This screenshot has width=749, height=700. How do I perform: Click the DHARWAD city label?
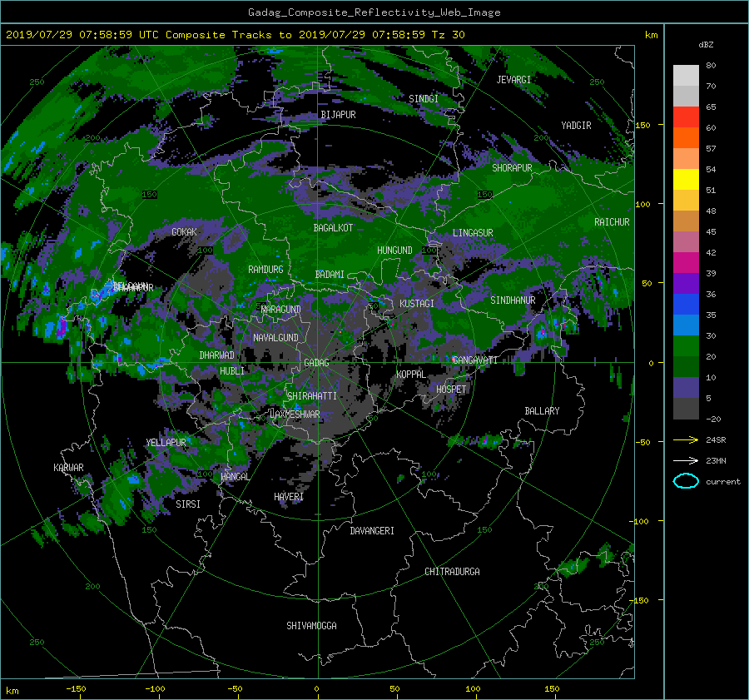pyautogui.click(x=216, y=355)
